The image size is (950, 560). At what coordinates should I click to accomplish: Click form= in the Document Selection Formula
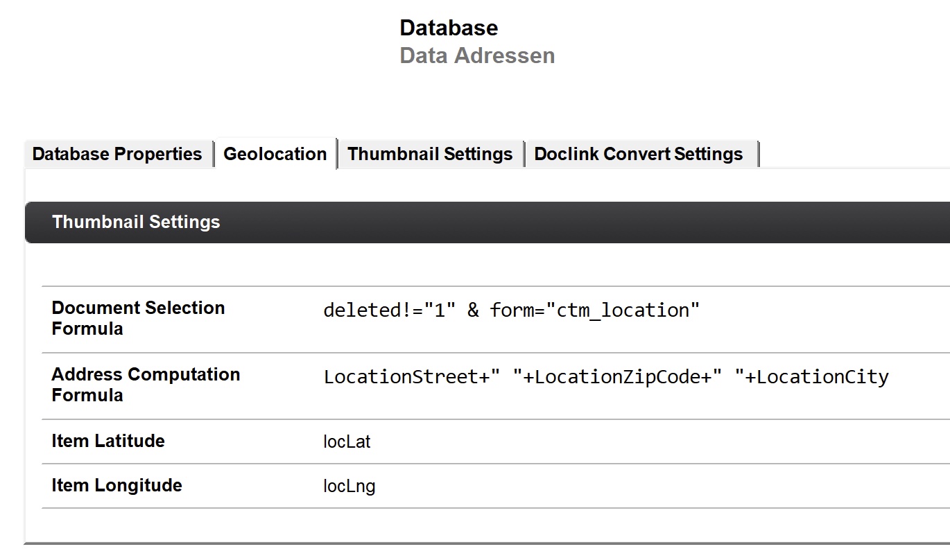[x=517, y=310]
